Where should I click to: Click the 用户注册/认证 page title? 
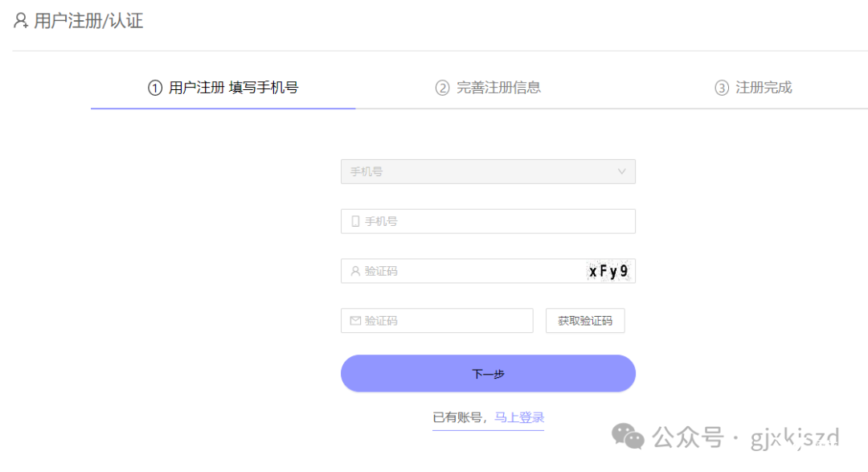point(88,21)
